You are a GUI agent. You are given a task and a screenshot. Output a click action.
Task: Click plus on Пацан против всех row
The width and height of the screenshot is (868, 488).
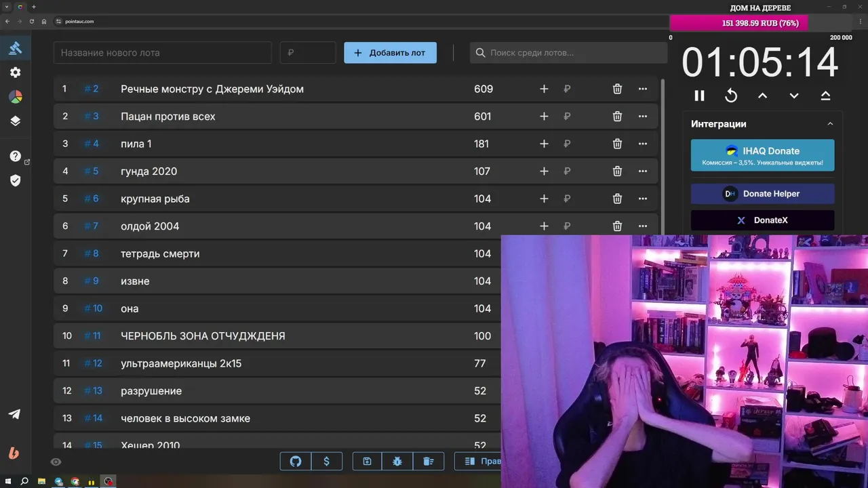click(x=544, y=117)
